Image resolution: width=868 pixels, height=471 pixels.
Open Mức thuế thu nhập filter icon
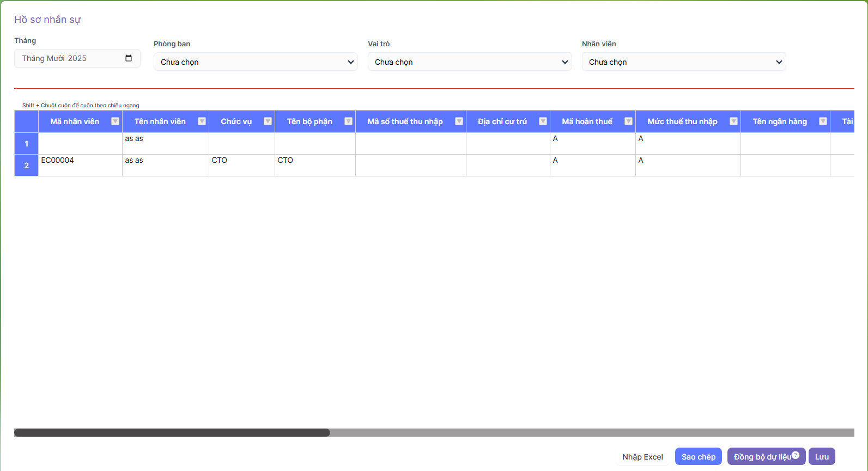pyautogui.click(x=733, y=121)
